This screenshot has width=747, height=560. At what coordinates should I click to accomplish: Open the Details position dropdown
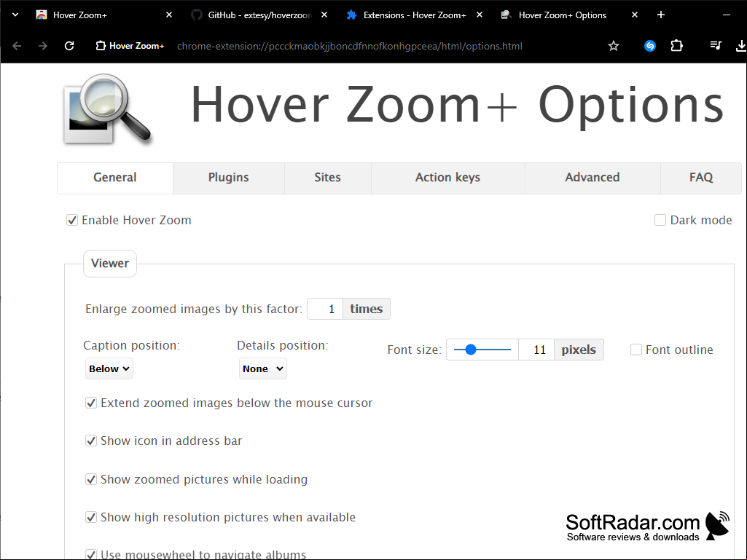click(x=263, y=368)
